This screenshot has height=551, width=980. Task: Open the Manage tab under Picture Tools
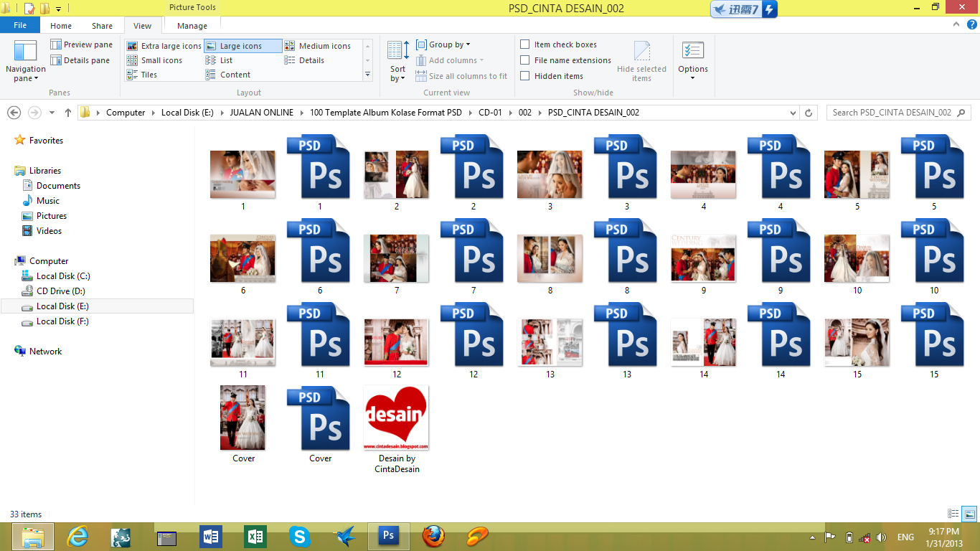click(191, 25)
